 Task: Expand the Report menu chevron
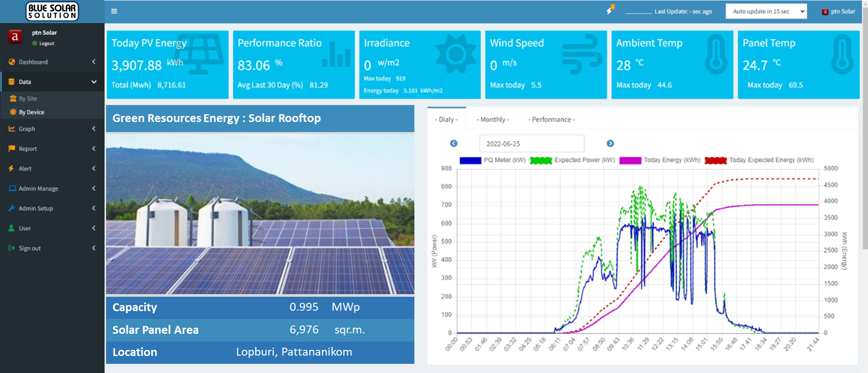[94, 149]
